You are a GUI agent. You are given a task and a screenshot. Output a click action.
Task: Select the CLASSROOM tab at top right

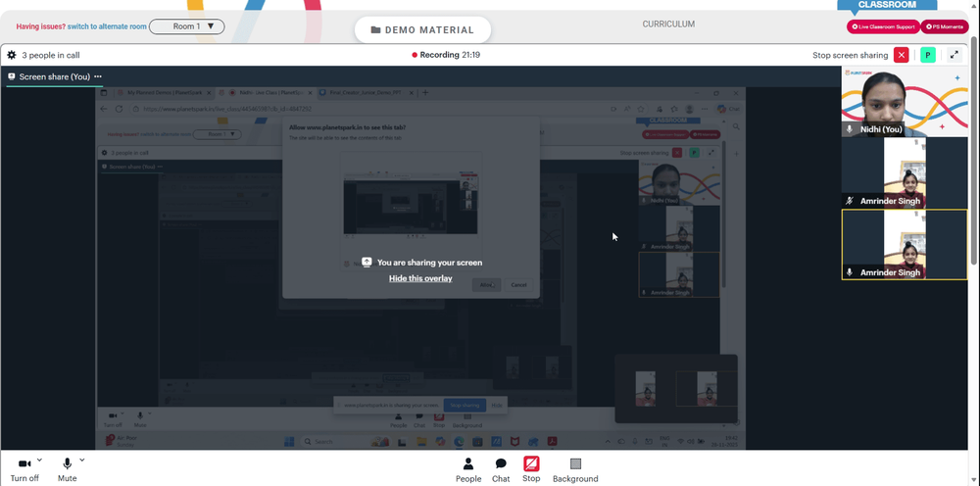[x=887, y=5]
